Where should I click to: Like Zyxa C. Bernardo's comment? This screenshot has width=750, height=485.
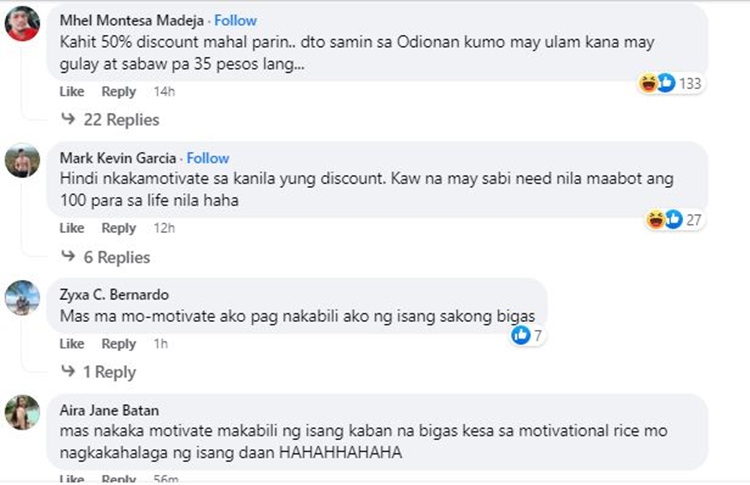pyautogui.click(x=72, y=344)
